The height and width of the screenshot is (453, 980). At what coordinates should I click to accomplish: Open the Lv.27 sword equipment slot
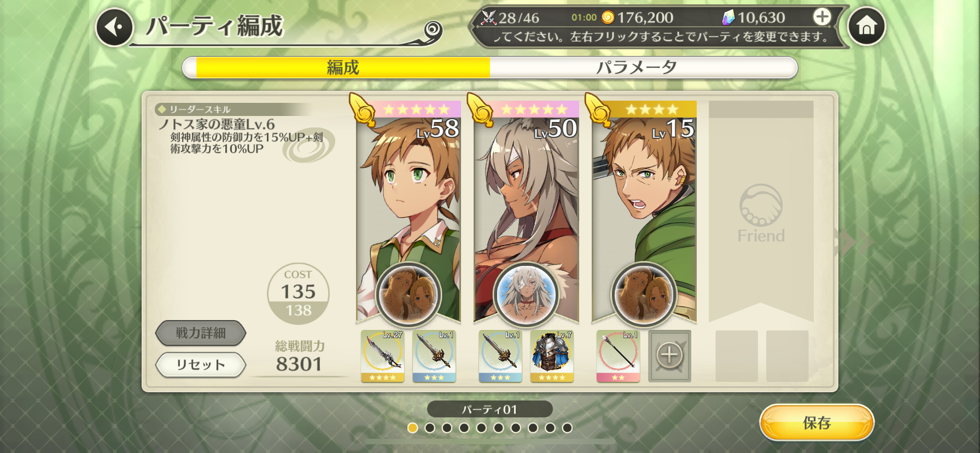pyautogui.click(x=382, y=356)
